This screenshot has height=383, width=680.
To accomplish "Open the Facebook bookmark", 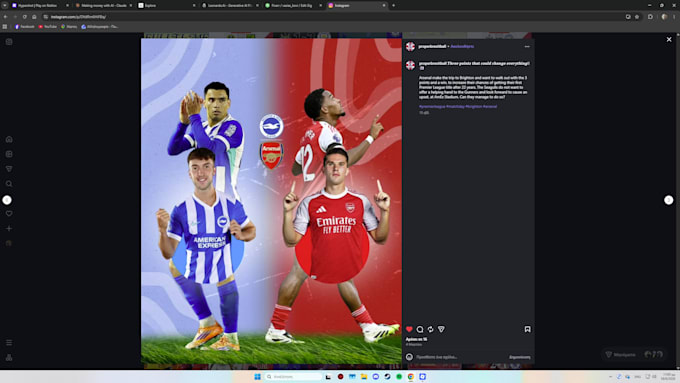I will click(x=25, y=26).
